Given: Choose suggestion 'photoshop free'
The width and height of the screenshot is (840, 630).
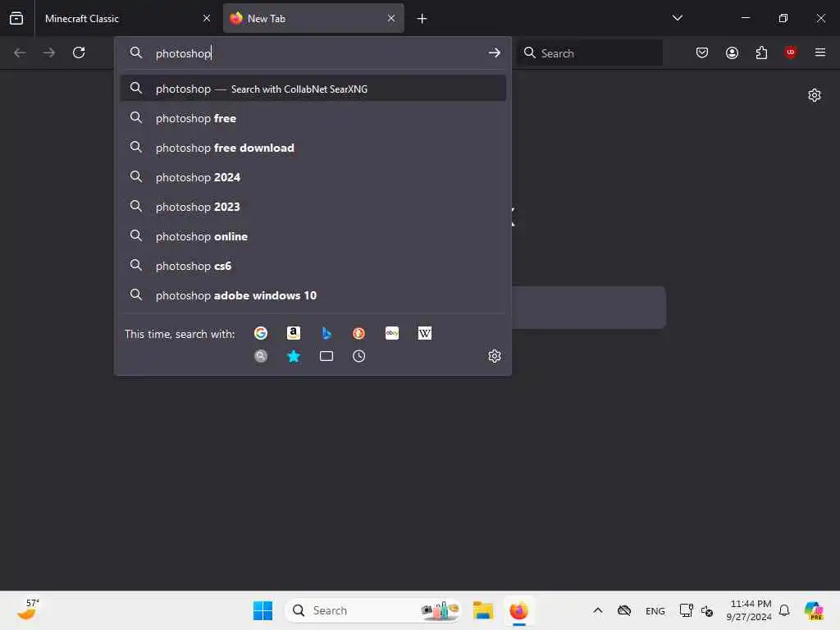Looking at the screenshot, I should pyautogui.click(x=313, y=118).
